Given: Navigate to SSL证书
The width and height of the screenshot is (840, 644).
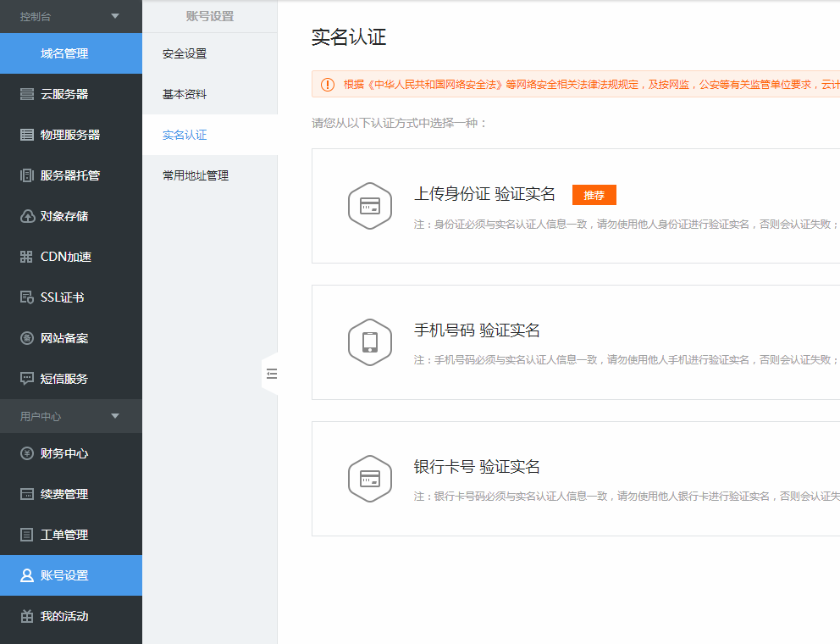Looking at the screenshot, I should tap(71, 297).
